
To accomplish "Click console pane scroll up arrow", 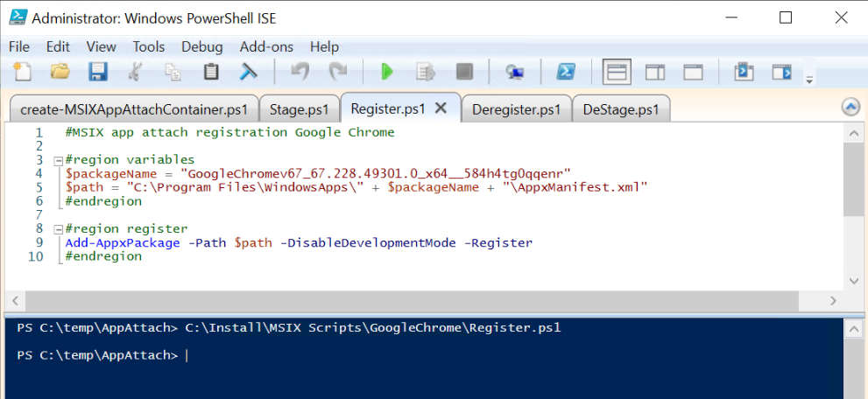I will (854, 329).
